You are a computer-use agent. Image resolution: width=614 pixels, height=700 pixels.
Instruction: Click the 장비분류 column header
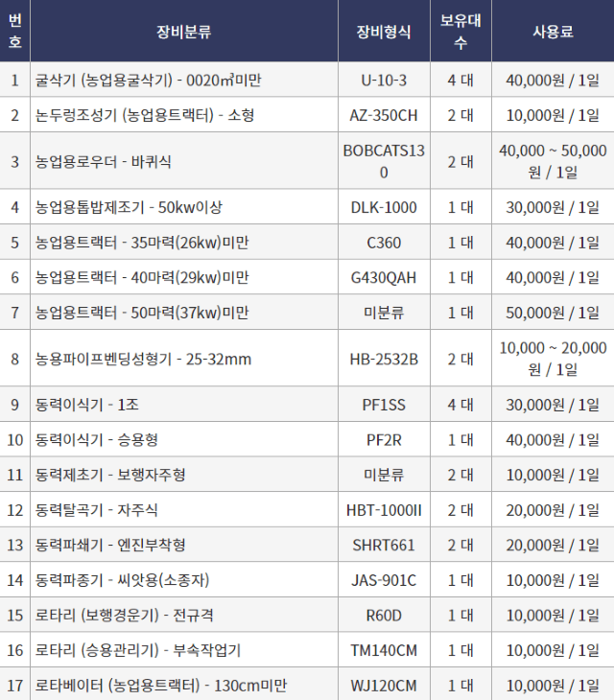[183, 32]
